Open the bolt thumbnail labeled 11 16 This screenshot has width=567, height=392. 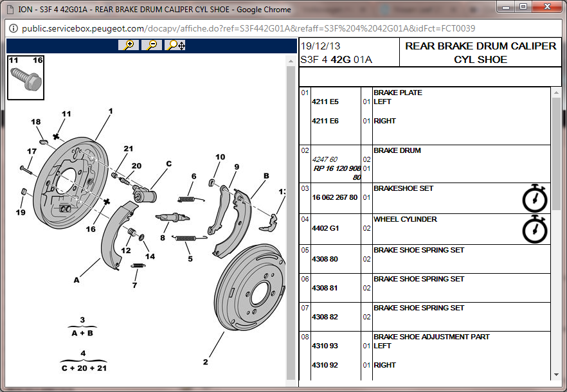tap(26, 77)
